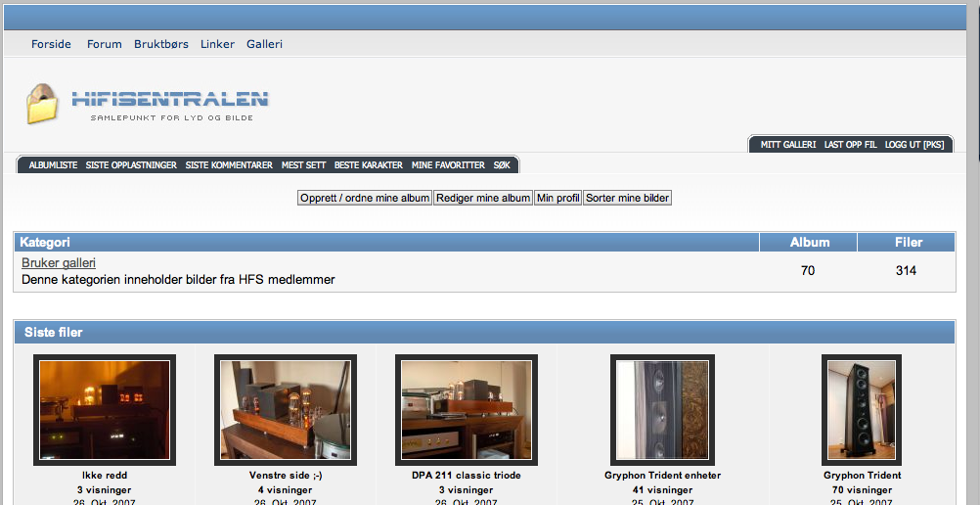Open the DPA 211 classic triode thumbnail
Image resolution: width=980 pixels, height=505 pixels.
(467, 410)
